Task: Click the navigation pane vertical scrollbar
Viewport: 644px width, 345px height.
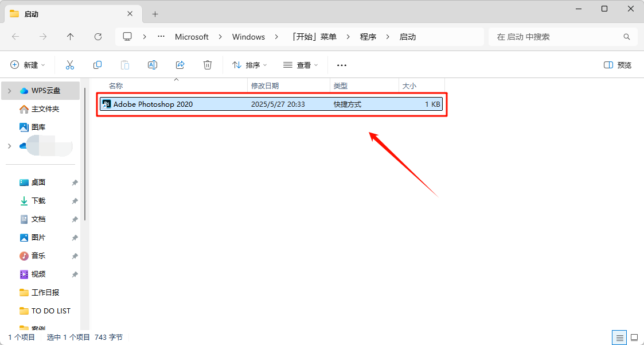Action: pos(85,154)
